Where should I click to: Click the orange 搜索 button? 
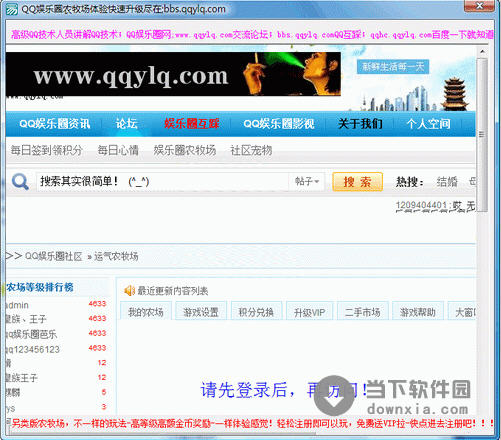(x=357, y=182)
